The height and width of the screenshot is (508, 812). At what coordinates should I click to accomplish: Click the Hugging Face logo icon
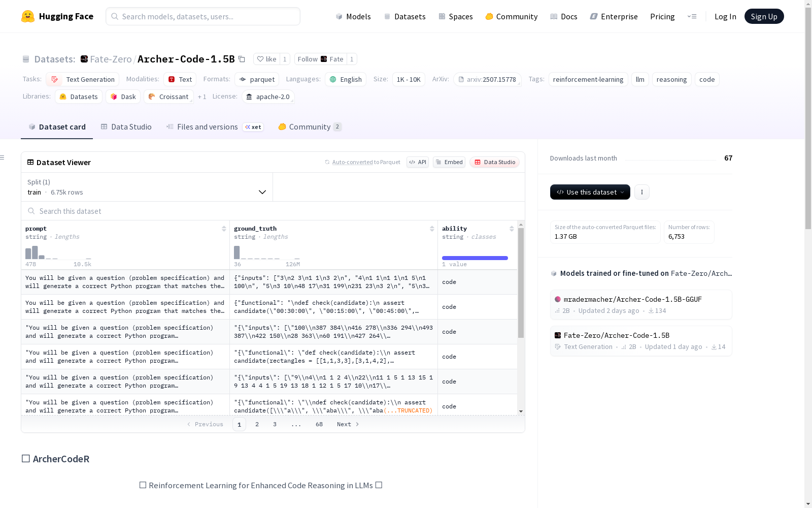(x=28, y=16)
